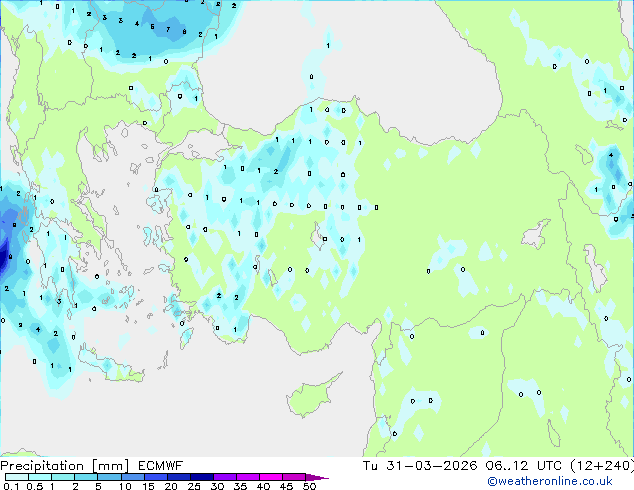Click the '20' legend scale label
This screenshot has width=634, height=490.
click(171, 486)
